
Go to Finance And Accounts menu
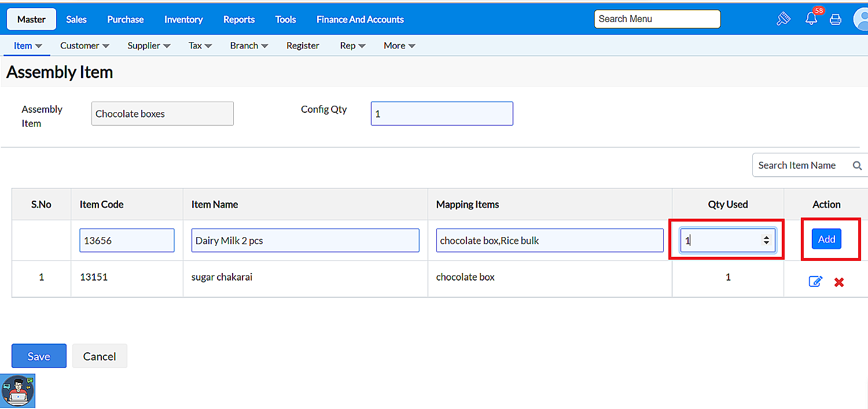[x=360, y=19]
